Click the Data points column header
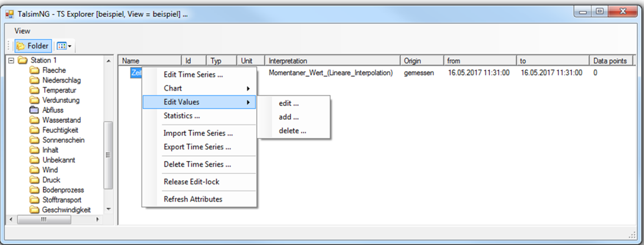The width and height of the screenshot is (644, 245). [x=610, y=61]
